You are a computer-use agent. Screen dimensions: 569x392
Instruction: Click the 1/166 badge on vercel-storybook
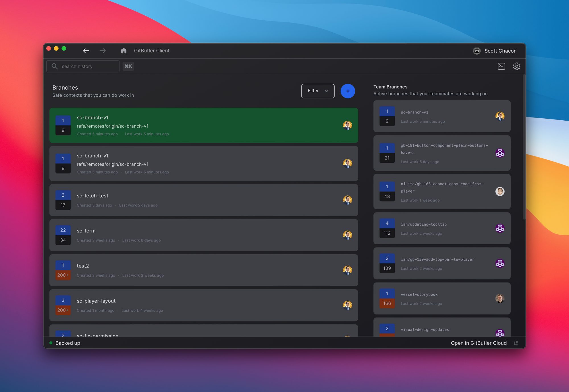pyautogui.click(x=387, y=298)
